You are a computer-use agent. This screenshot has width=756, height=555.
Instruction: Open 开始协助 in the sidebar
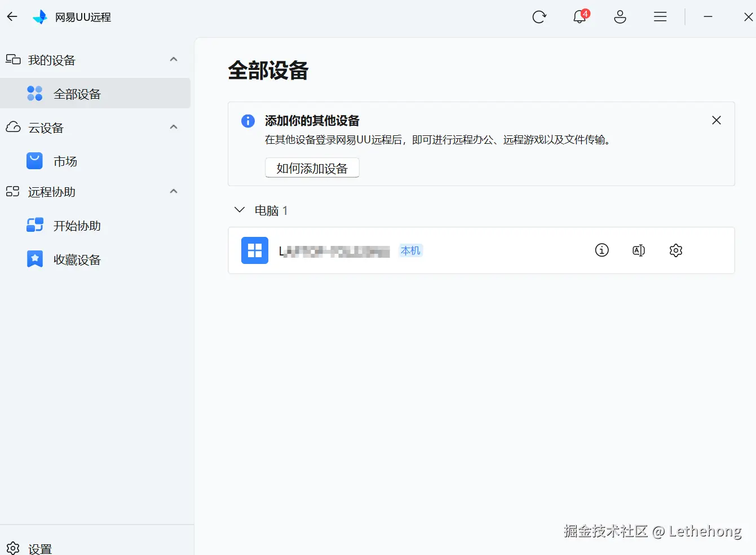click(95, 226)
